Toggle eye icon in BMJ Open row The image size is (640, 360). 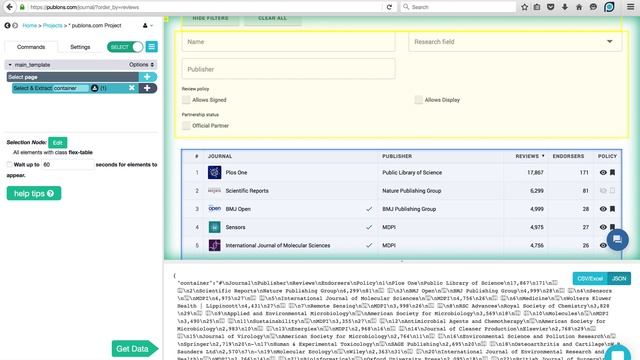pos(603,209)
